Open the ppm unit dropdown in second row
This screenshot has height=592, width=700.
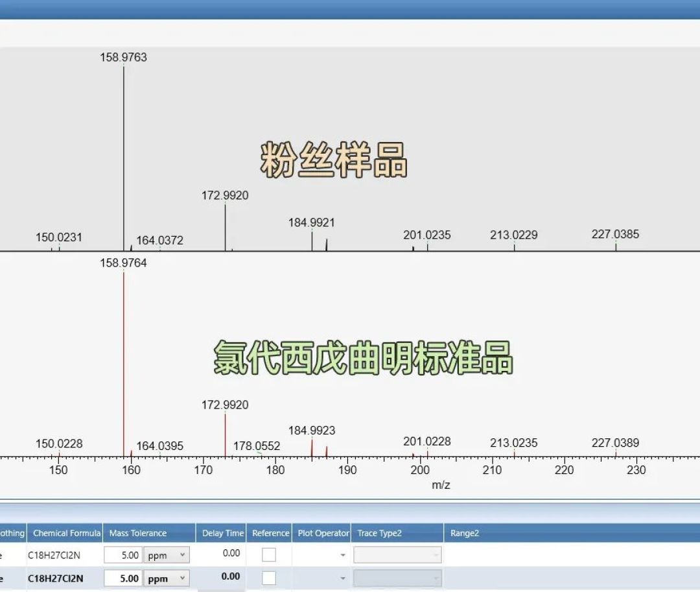click(x=167, y=578)
